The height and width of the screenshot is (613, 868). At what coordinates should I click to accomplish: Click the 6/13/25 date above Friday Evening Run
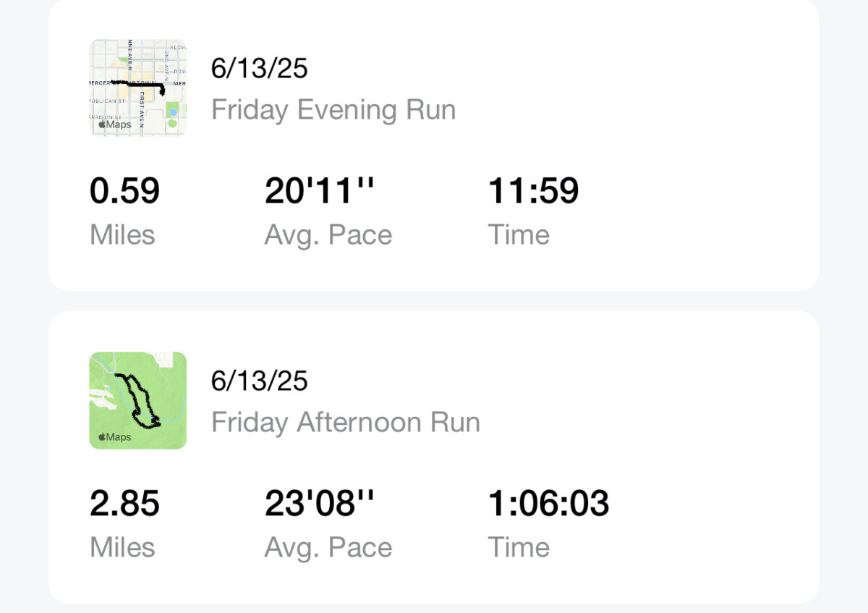point(259,69)
